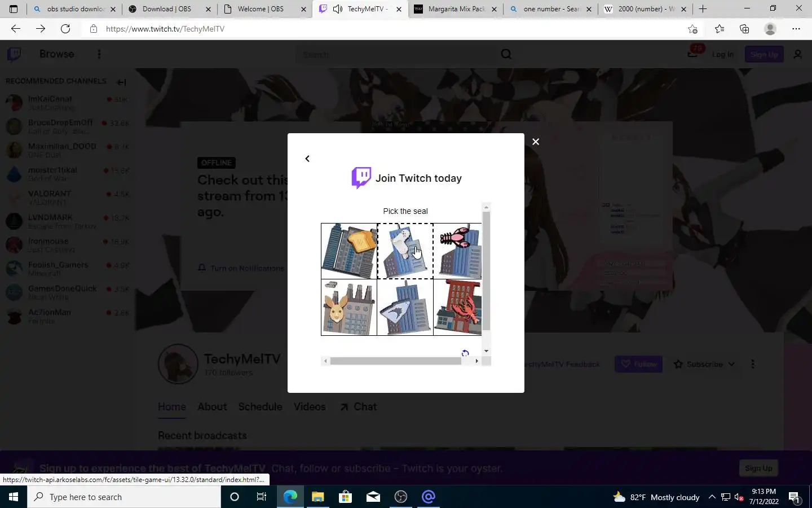The image size is (812, 508).
Task: Open the Favorites list icon
Action: [x=720, y=29]
